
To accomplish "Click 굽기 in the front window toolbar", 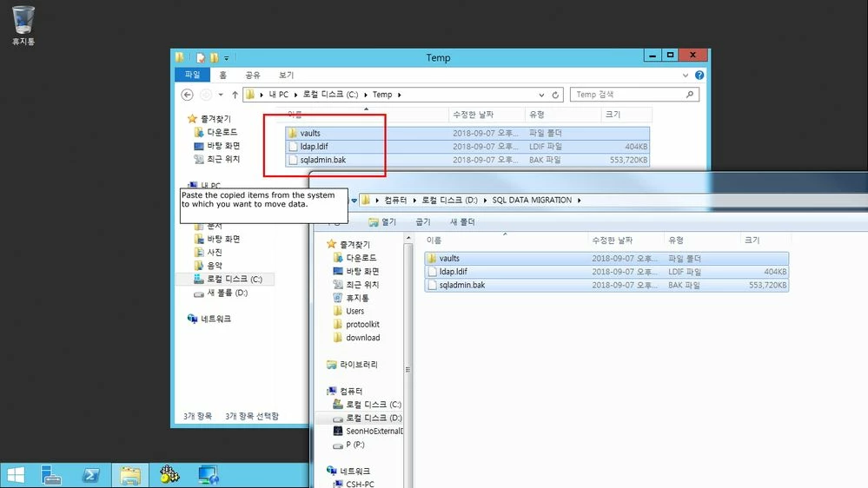I will pos(423,222).
